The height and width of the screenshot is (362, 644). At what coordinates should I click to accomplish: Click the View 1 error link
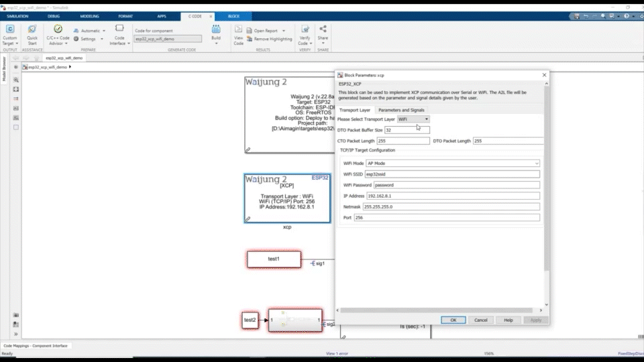point(337,354)
